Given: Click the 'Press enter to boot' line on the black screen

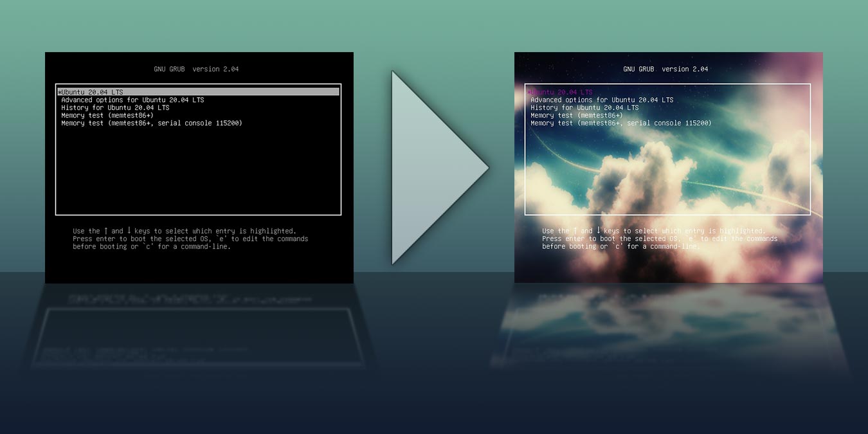Looking at the screenshot, I should point(190,239).
